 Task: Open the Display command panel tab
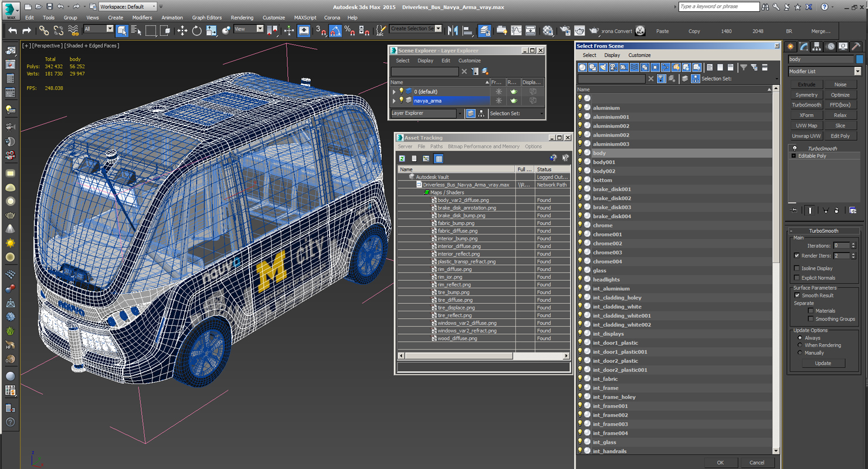pyautogui.click(x=843, y=46)
